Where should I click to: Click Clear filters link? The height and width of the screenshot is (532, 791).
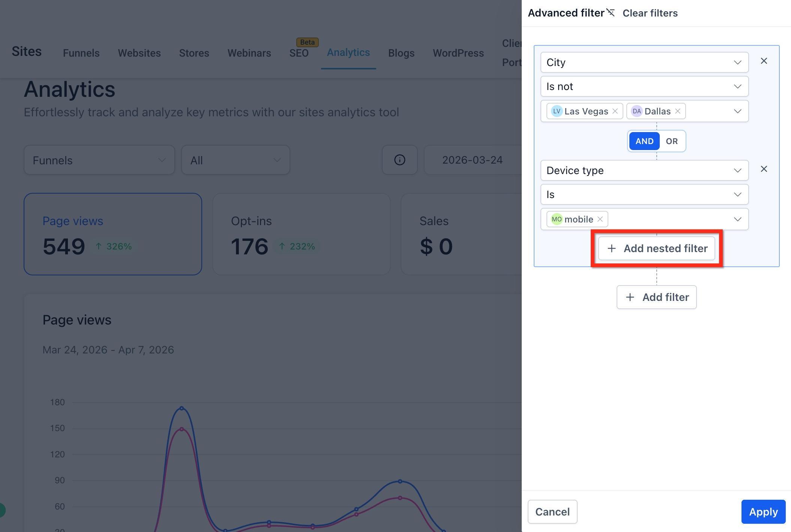point(650,13)
